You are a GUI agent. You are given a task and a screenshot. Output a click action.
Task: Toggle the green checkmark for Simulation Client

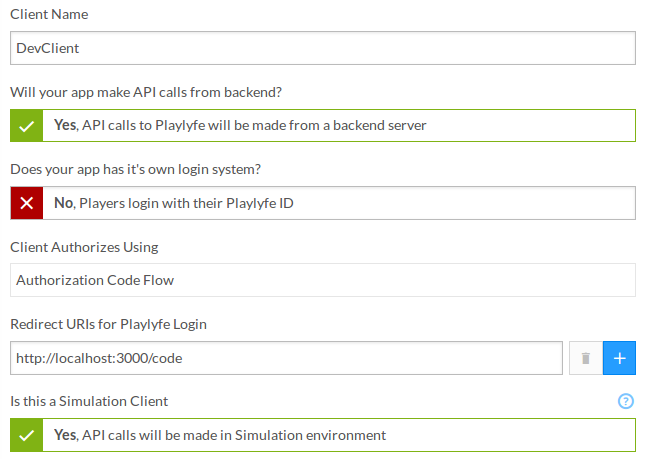26,435
